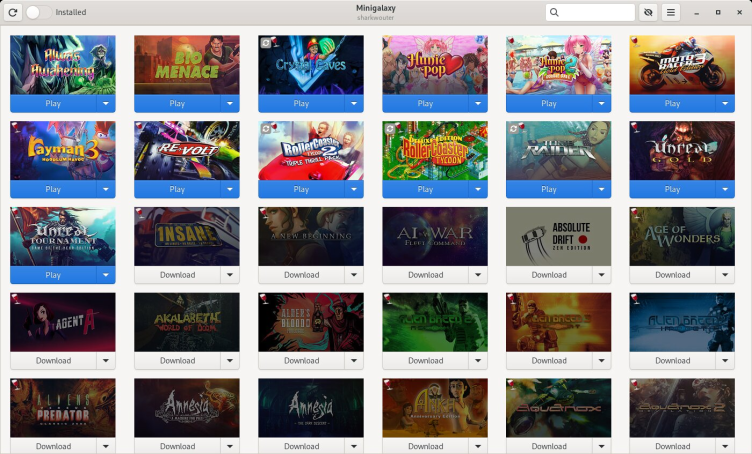Viewport: 752px width, 454px height.
Task: Expand dropdown for RollerCoaster Tycoon 2
Action: click(x=354, y=189)
